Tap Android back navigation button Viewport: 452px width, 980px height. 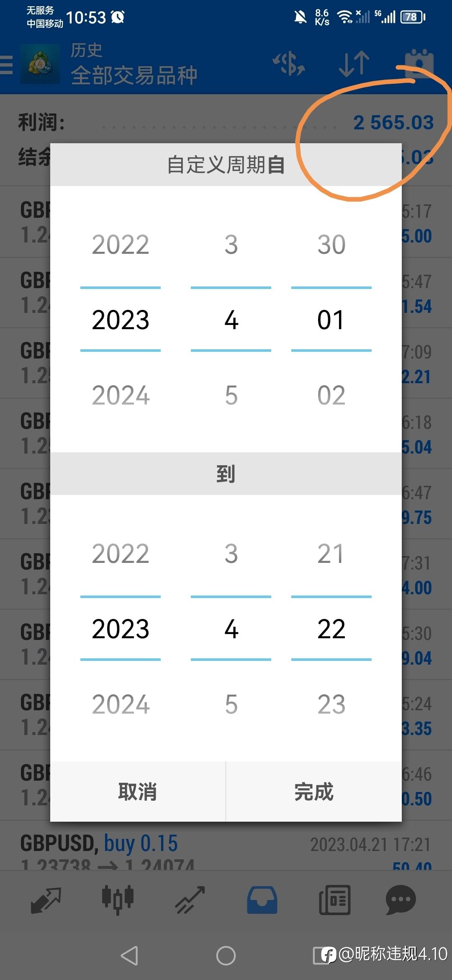[129, 956]
